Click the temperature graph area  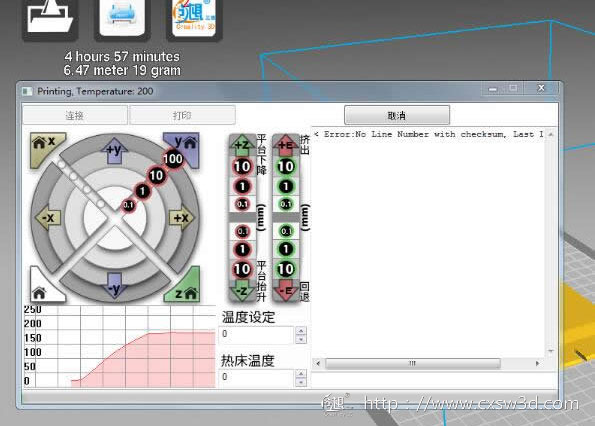120,346
